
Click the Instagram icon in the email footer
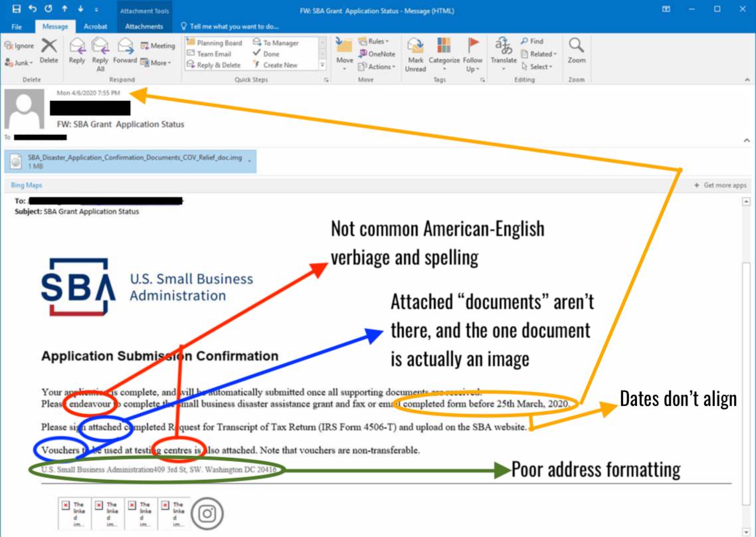(207, 514)
